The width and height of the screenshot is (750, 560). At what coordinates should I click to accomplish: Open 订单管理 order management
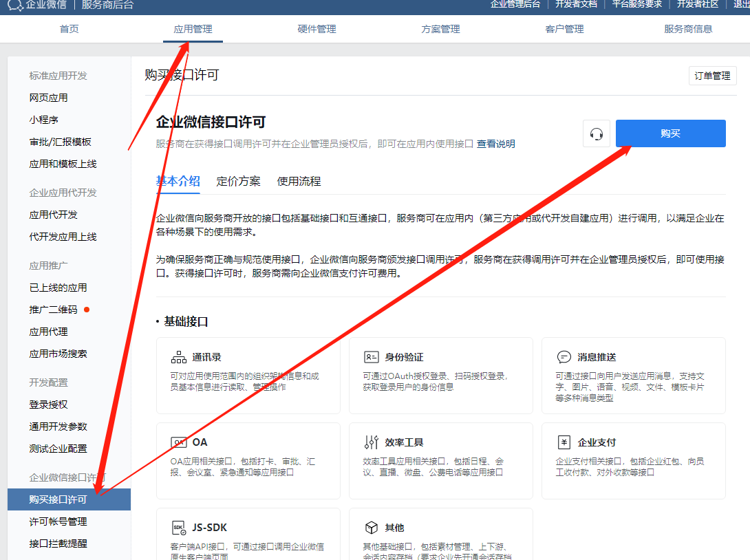click(712, 76)
